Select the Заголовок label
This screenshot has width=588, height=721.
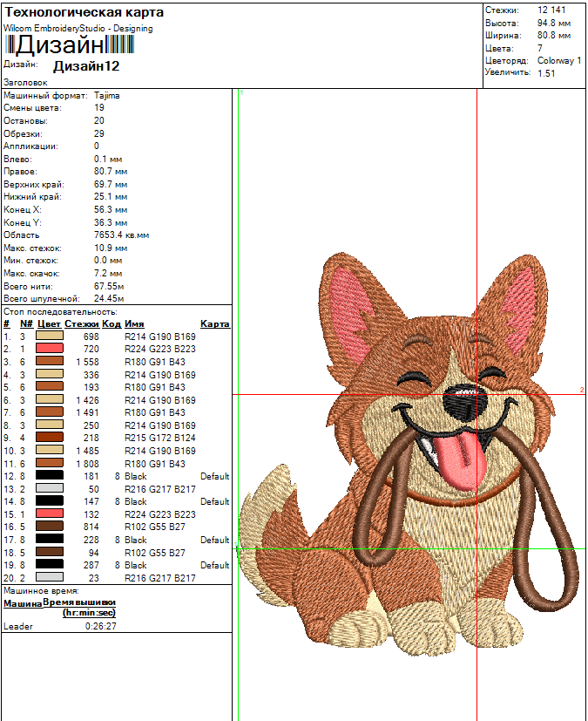coord(26,83)
